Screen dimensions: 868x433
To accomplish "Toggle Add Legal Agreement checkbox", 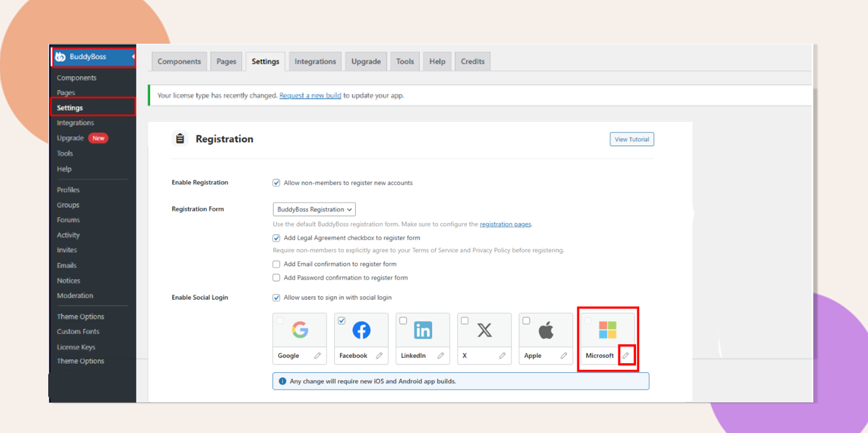I will [276, 238].
